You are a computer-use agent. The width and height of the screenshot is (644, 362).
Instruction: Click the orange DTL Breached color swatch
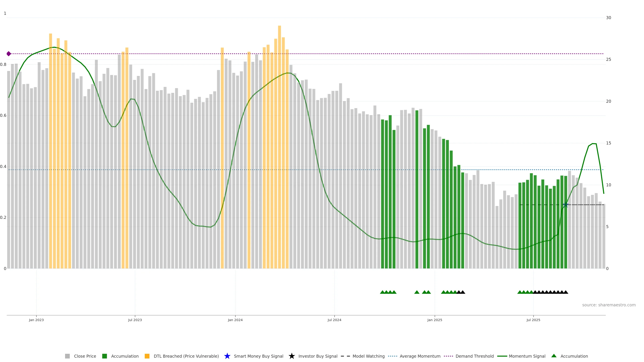tap(147, 356)
